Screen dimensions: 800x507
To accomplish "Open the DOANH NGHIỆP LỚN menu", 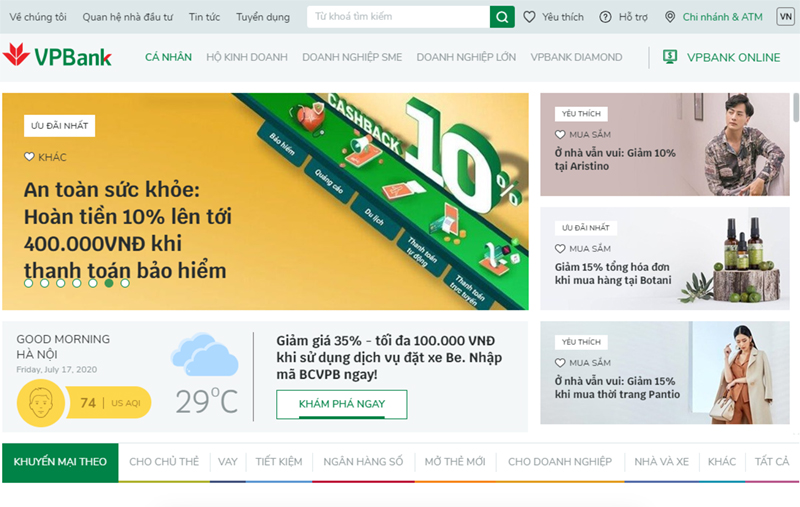I will click(x=466, y=57).
